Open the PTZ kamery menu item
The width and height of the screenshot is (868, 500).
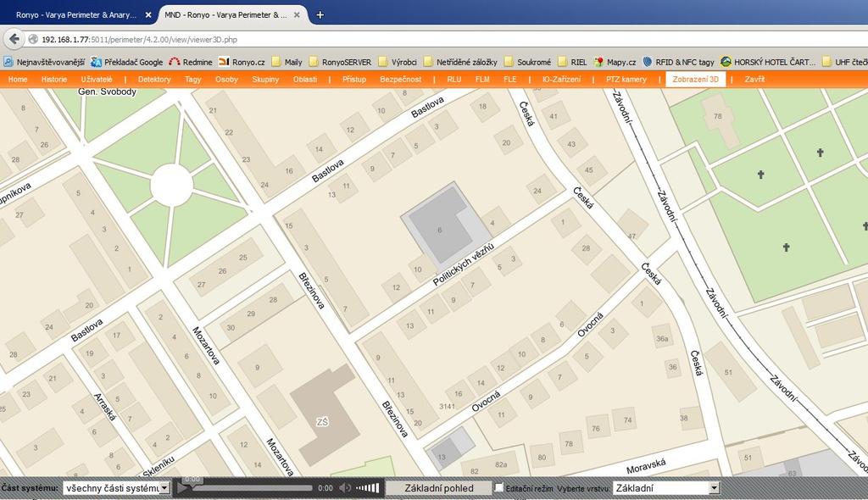tap(626, 79)
